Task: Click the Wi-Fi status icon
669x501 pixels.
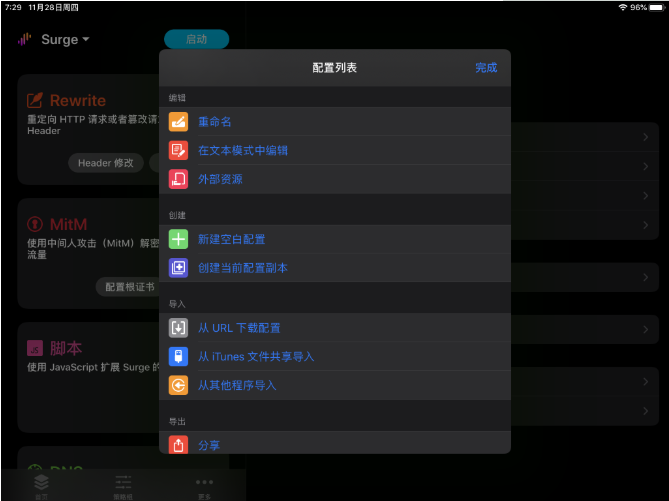Action: [623, 7]
